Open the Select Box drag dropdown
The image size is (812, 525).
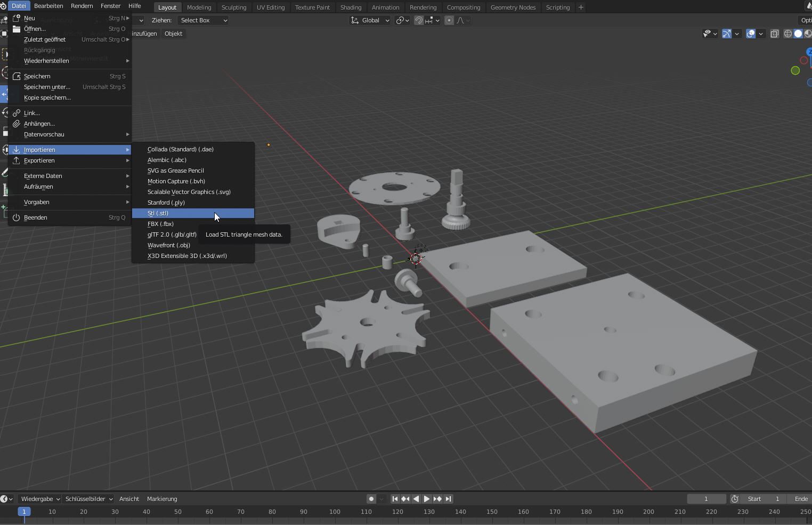(x=204, y=20)
